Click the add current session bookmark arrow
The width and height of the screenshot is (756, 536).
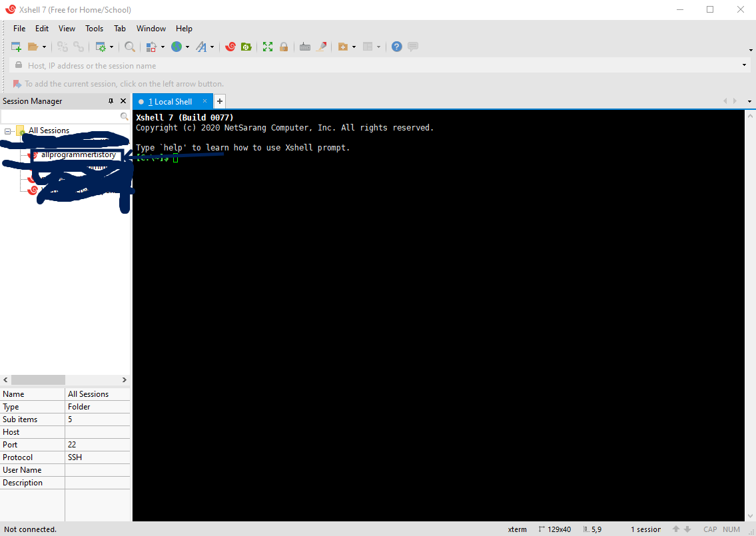point(17,84)
